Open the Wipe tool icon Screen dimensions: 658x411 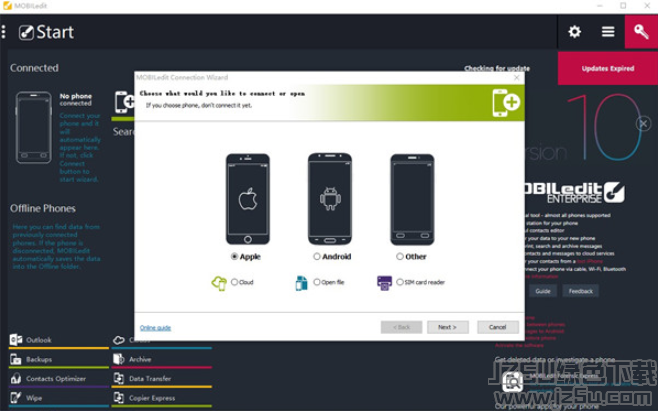pos(16,398)
